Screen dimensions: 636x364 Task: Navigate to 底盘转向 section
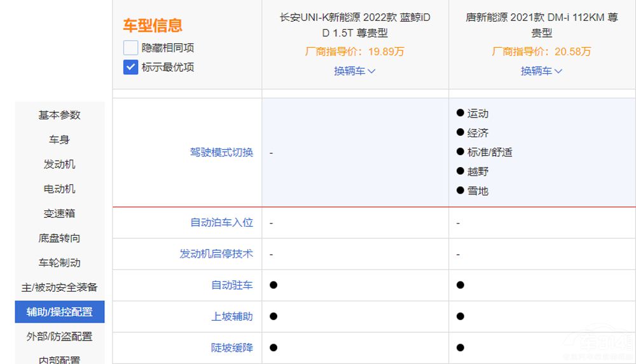[x=60, y=238]
